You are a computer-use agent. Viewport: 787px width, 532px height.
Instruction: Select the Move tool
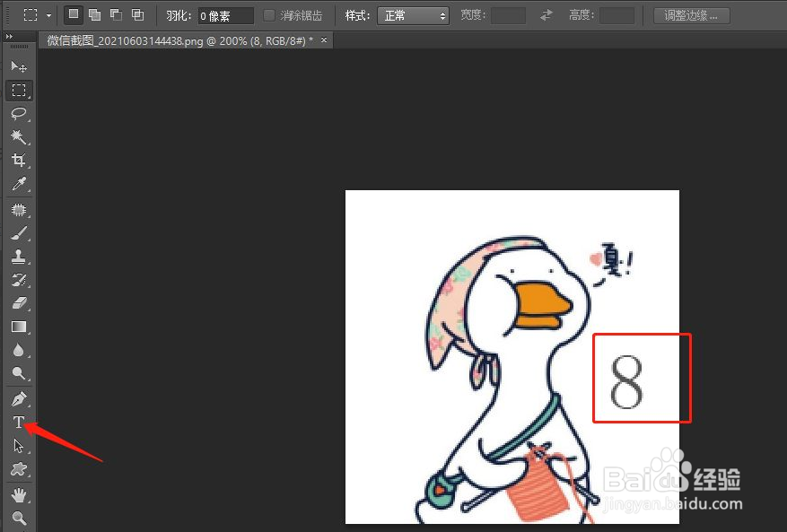tap(18, 66)
